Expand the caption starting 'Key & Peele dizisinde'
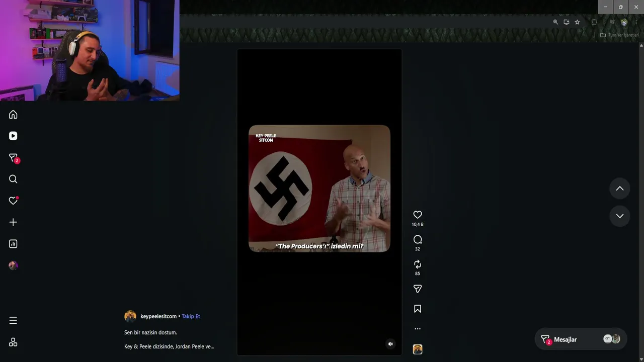The width and height of the screenshot is (644, 362). [x=169, y=346]
